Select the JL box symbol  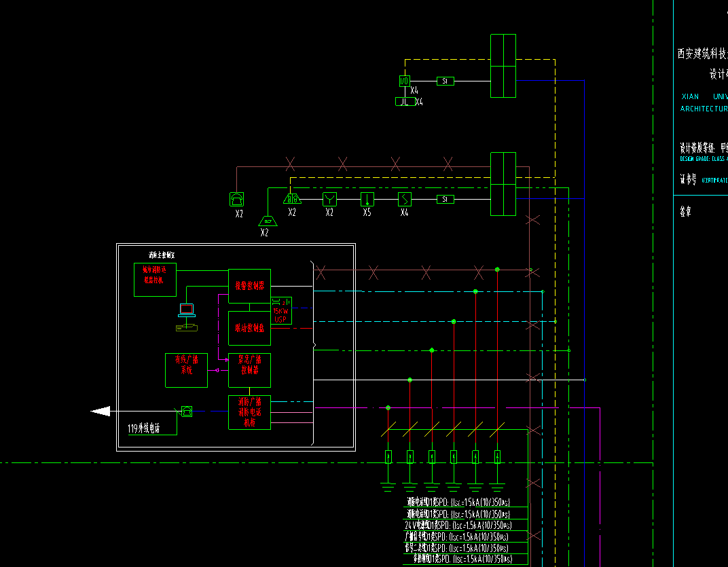point(405,102)
